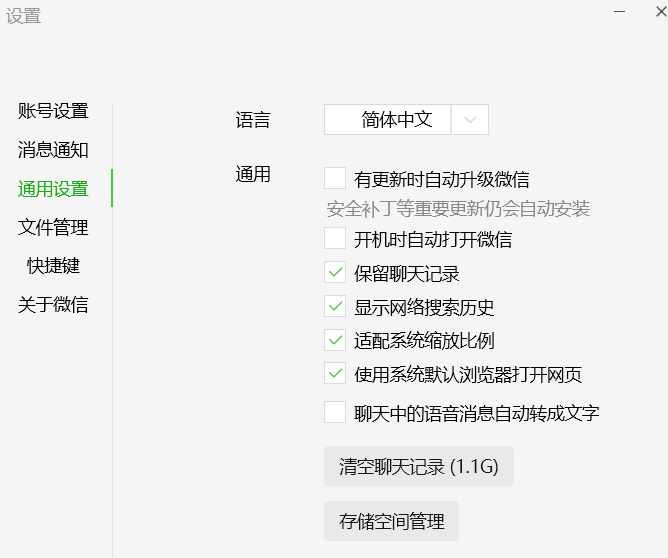Click 清空聊天记录 (1.1G) button

(x=419, y=466)
